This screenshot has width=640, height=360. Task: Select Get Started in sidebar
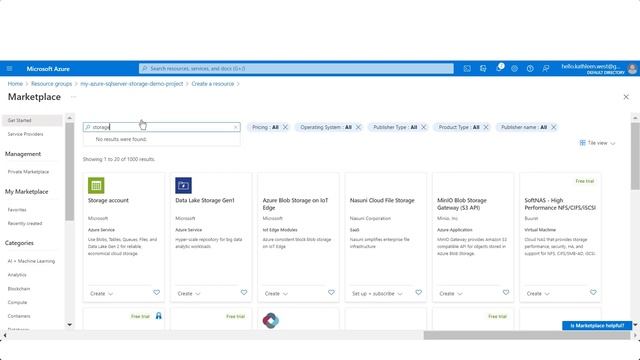coord(32,120)
